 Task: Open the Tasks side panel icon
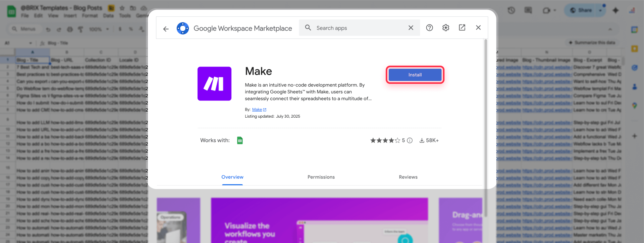(x=634, y=68)
